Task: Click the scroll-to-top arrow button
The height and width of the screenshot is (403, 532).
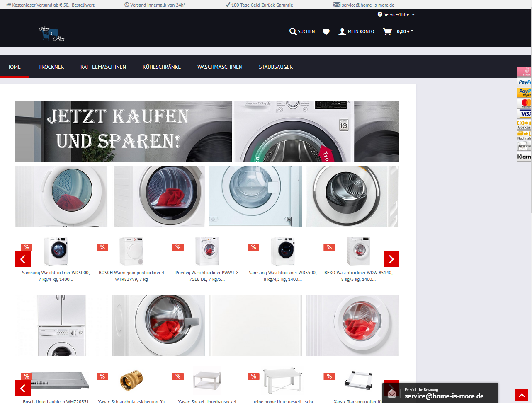Action: [x=522, y=396]
